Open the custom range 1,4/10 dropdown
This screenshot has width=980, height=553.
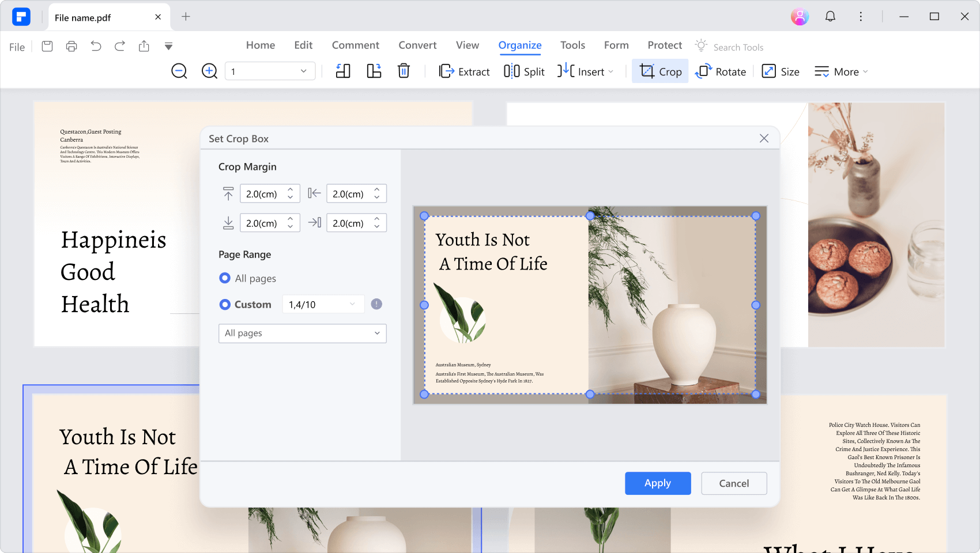click(x=323, y=304)
